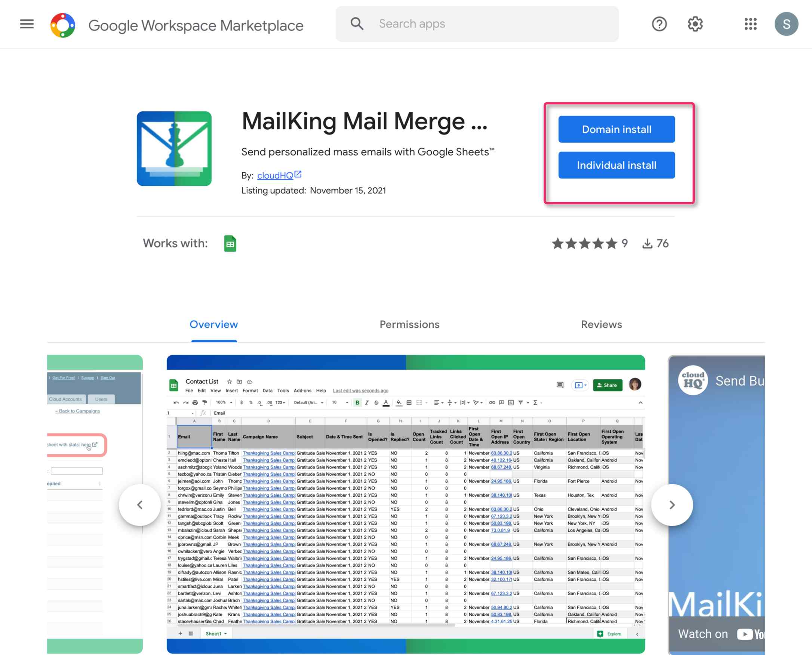Focus the Search apps field
The width and height of the screenshot is (812, 655).
[477, 24]
